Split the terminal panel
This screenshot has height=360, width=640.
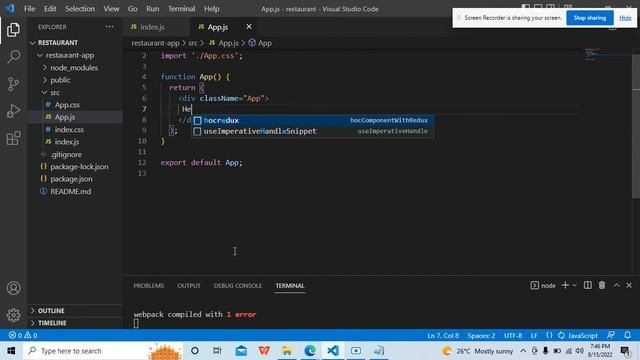(x=588, y=285)
